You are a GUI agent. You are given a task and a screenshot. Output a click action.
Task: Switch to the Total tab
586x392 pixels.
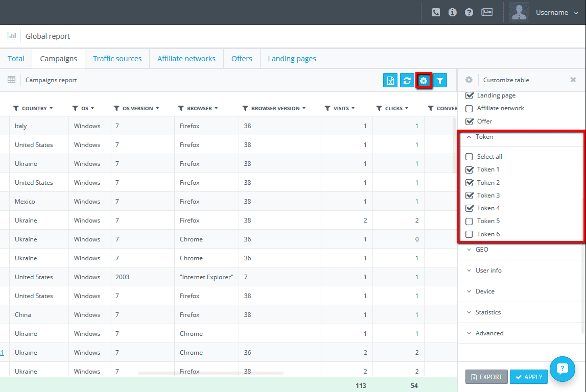click(16, 59)
